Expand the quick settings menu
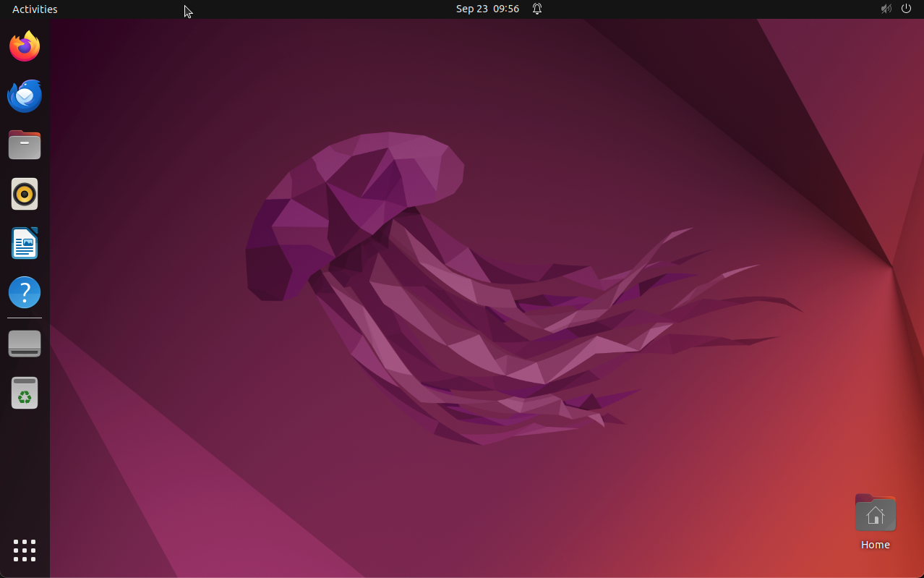The width and height of the screenshot is (924, 578). click(x=895, y=9)
